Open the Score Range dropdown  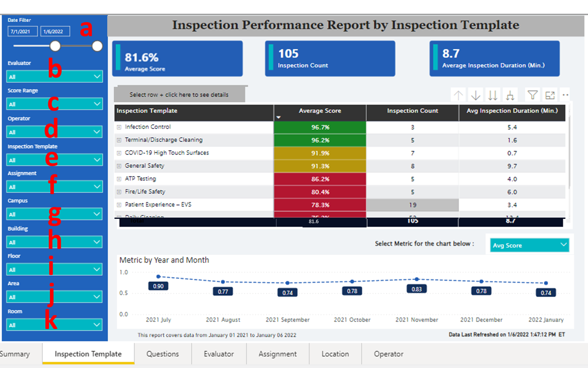point(54,104)
